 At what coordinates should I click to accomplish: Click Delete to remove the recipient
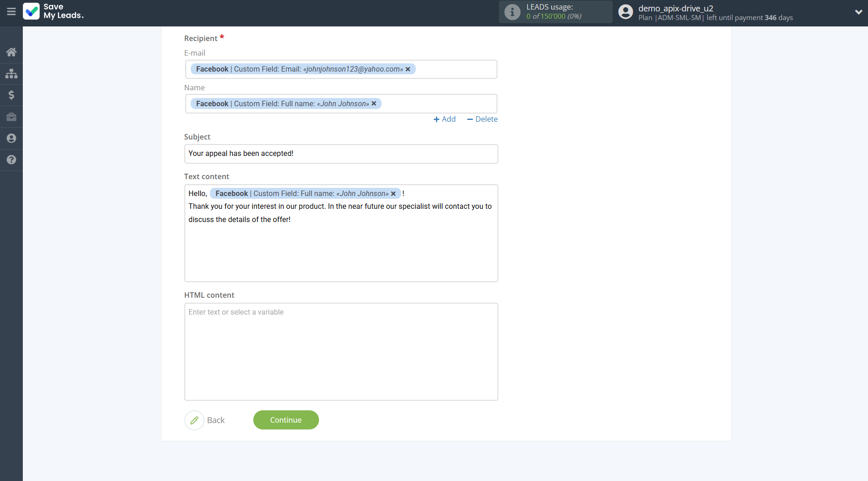pyautogui.click(x=482, y=119)
